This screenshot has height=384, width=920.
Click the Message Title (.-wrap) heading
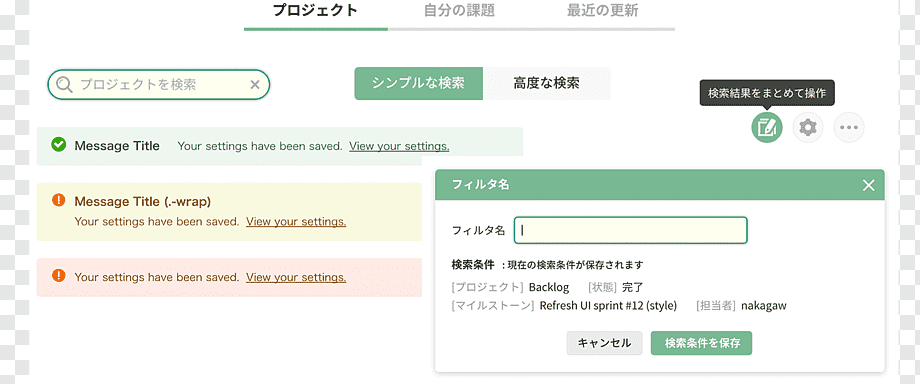pos(143,201)
